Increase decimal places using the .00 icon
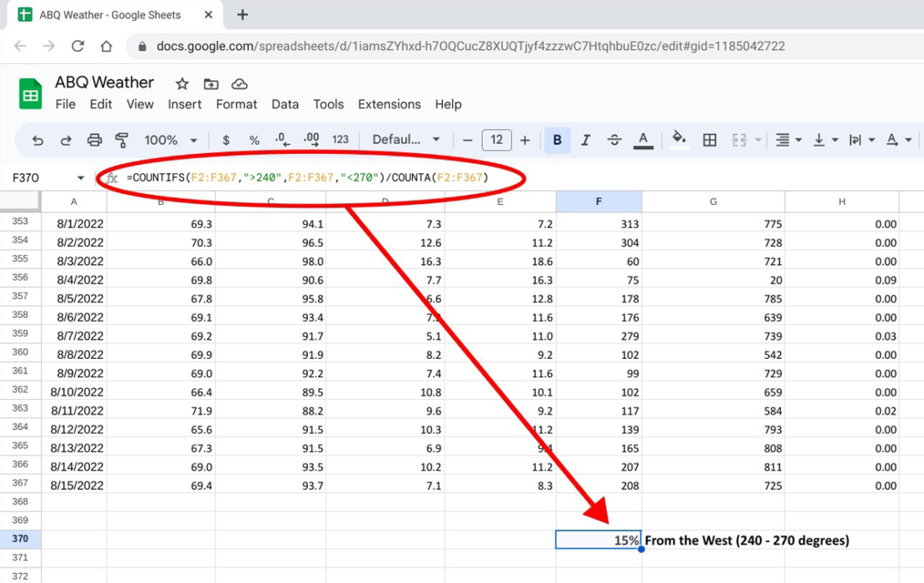Screen dimensions: 924x583 [310, 139]
